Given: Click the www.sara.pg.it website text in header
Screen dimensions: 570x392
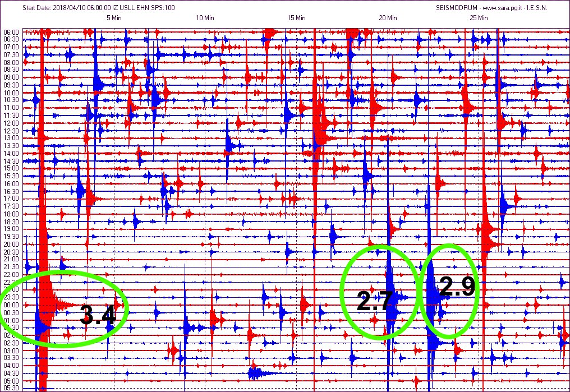Looking at the screenshot, I should point(499,8).
